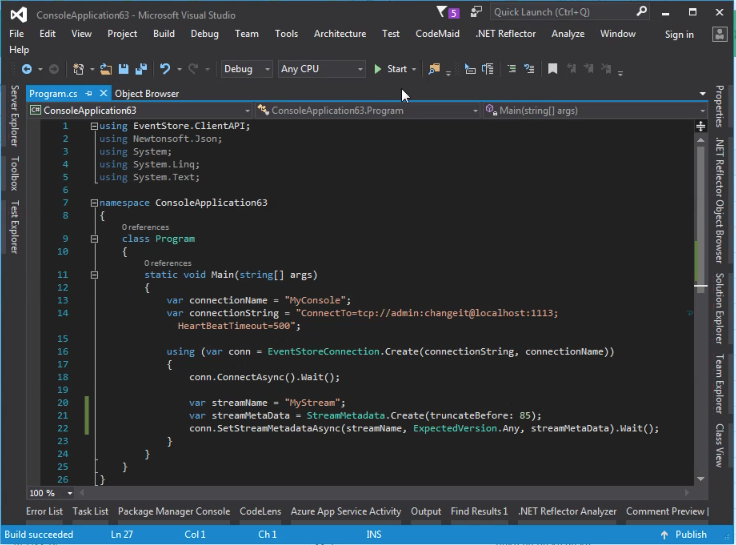
Task: Open the Solution Explorer side panel
Action: (x=719, y=308)
